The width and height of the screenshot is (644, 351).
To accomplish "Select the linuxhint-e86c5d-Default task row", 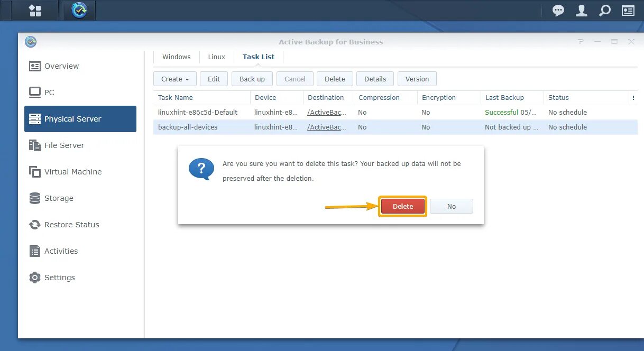I will click(x=395, y=113).
